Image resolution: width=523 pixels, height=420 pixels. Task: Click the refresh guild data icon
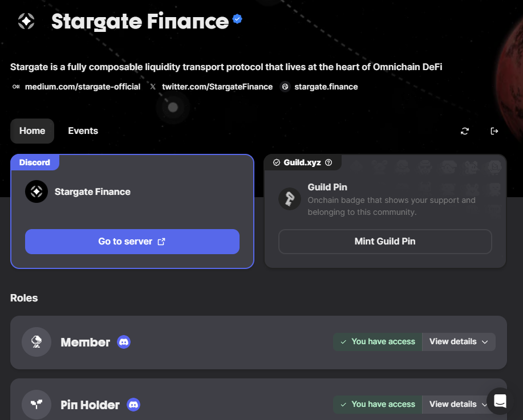coord(464,131)
